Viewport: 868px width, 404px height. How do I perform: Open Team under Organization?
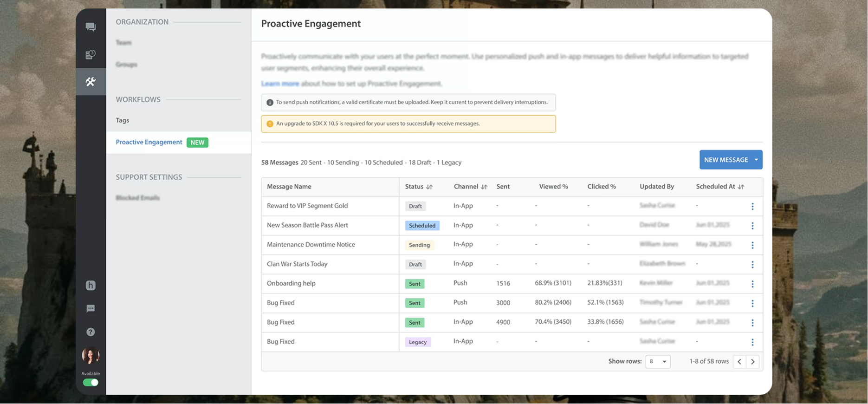pos(123,42)
